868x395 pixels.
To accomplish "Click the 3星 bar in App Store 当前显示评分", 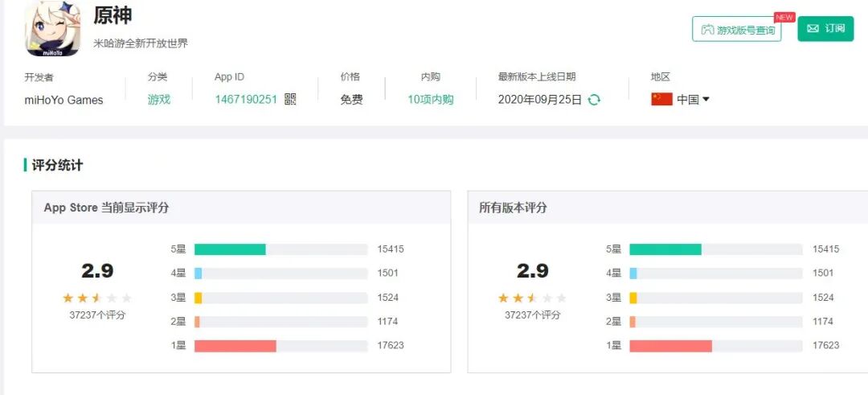I will (x=280, y=298).
